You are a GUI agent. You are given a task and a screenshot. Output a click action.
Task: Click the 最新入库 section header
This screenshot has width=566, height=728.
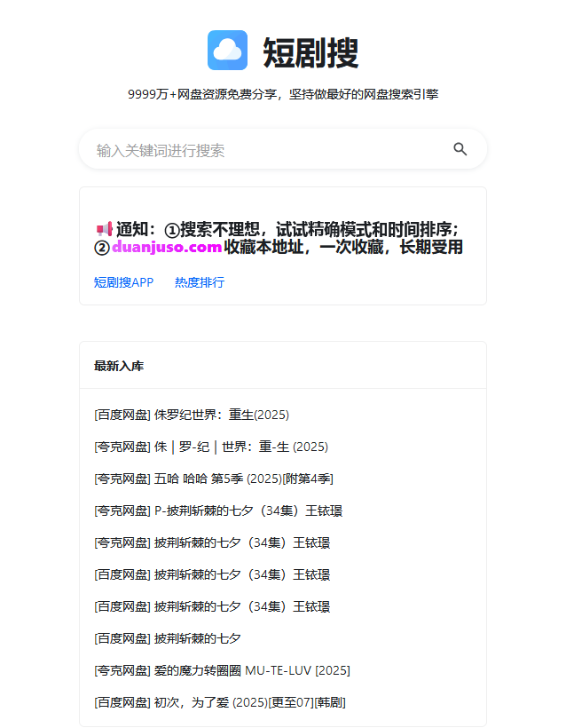(x=119, y=366)
